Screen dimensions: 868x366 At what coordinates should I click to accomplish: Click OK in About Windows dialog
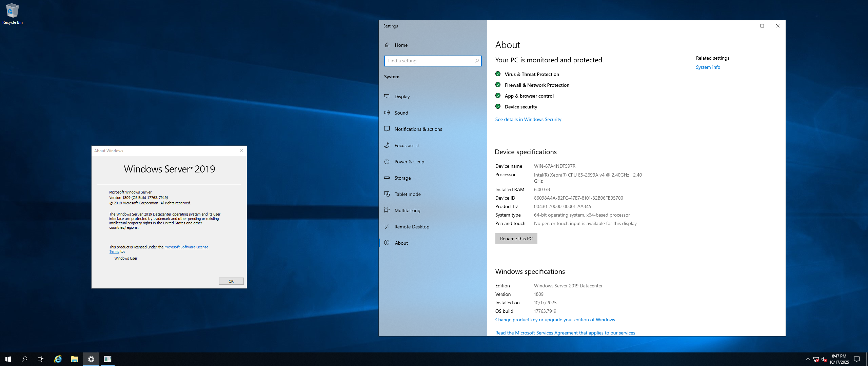(231, 281)
